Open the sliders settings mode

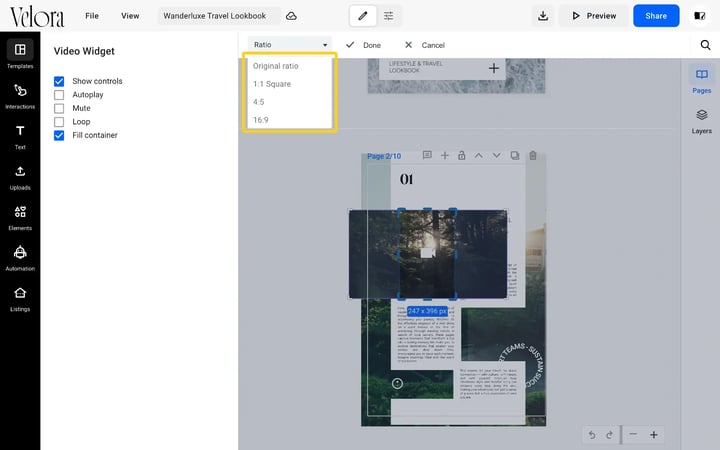(x=388, y=16)
